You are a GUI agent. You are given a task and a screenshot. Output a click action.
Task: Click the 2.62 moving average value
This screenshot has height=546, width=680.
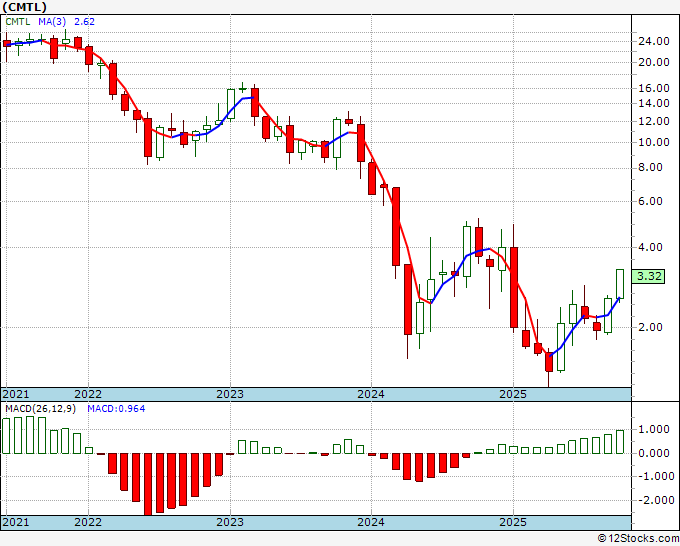(x=84, y=22)
